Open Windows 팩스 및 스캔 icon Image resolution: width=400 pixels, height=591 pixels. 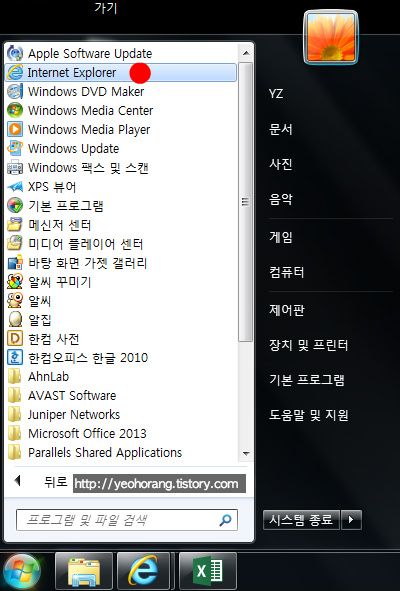click(x=15, y=167)
